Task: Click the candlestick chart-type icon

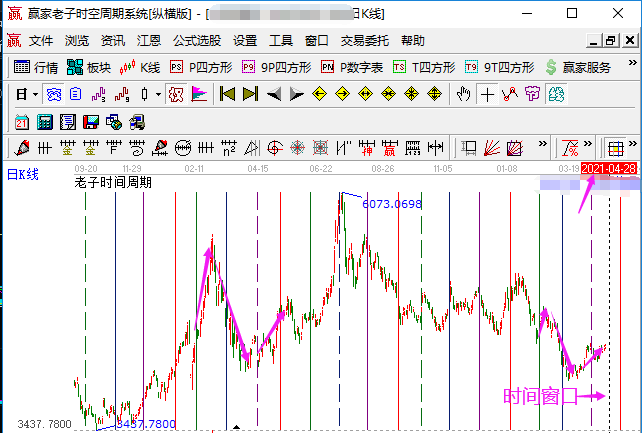Action: 144,95
